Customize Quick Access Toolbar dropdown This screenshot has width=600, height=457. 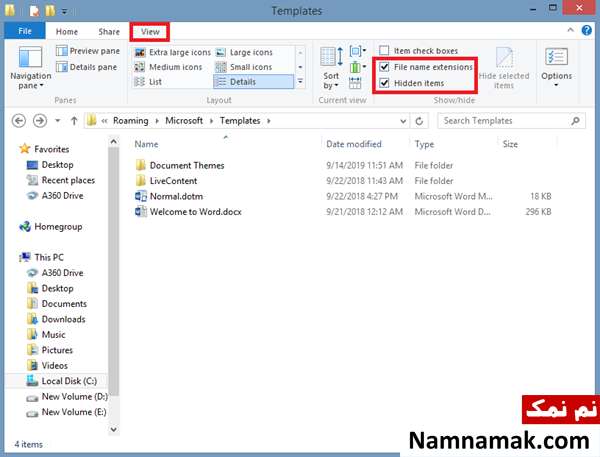click(64, 11)
